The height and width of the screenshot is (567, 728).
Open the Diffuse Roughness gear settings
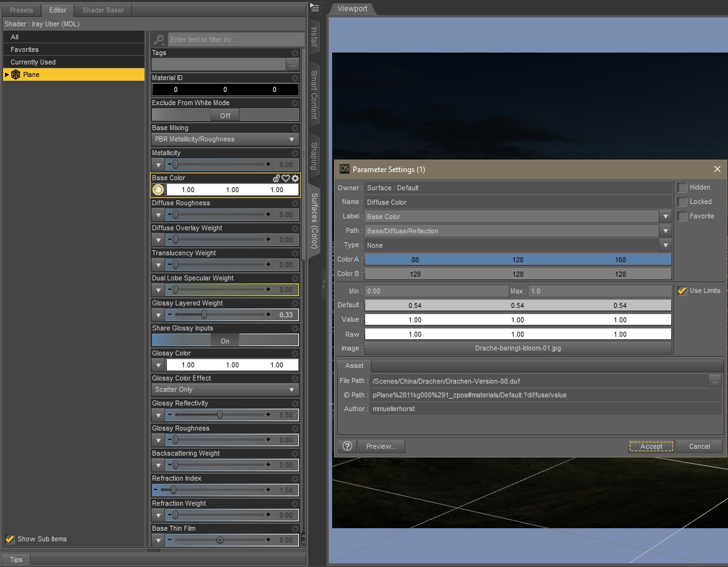[295, 203]
